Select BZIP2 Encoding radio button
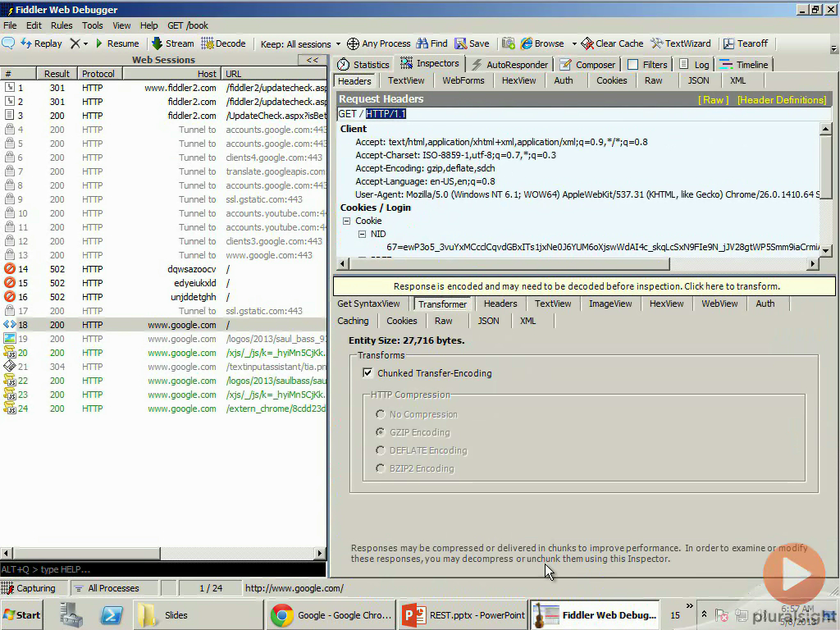 pyautogui.click(x=381, y=468)
